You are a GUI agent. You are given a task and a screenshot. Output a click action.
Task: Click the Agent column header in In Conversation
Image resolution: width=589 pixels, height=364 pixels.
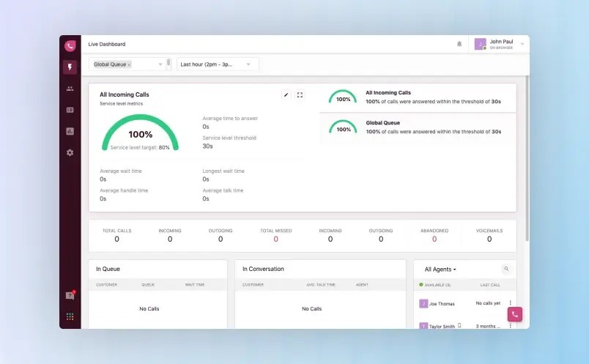click(362, 285)
